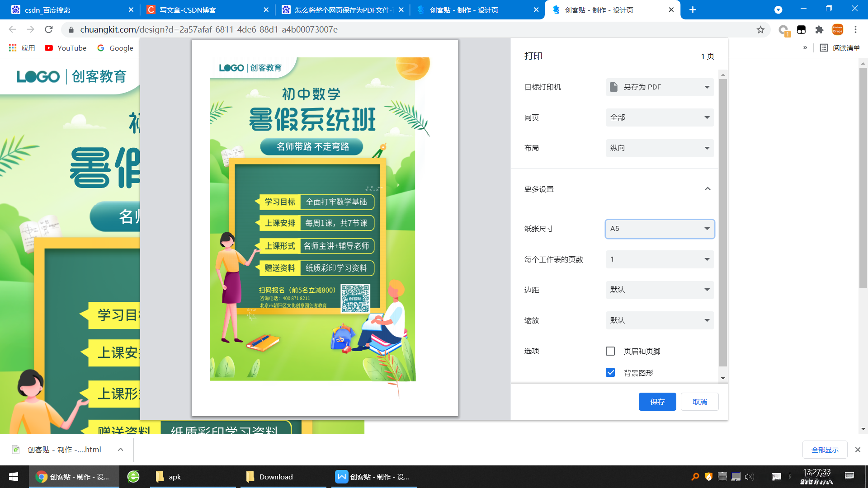
Task: Collapse the 更多设置 section
Action: (708, 189)
